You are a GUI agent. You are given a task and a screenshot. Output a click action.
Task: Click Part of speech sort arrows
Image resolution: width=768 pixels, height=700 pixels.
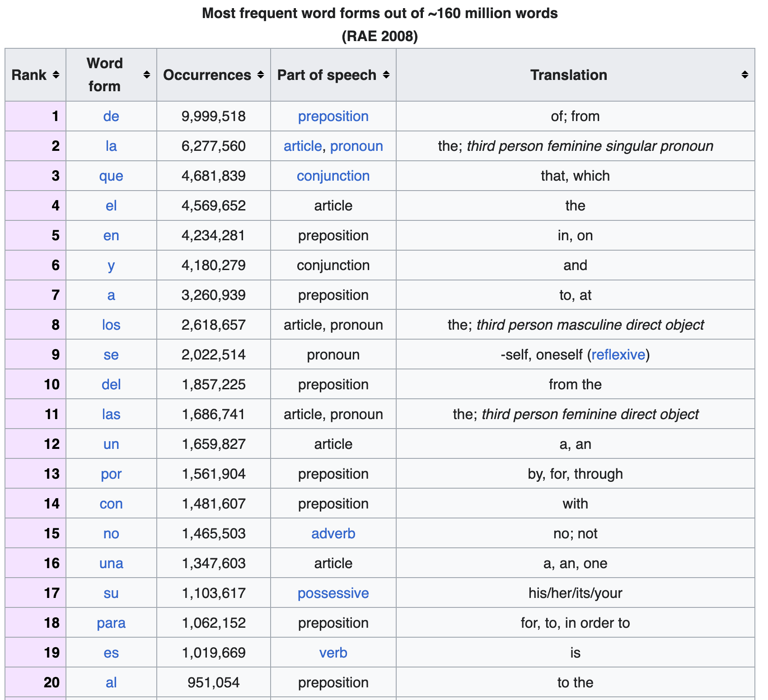[x=386, y=75]
